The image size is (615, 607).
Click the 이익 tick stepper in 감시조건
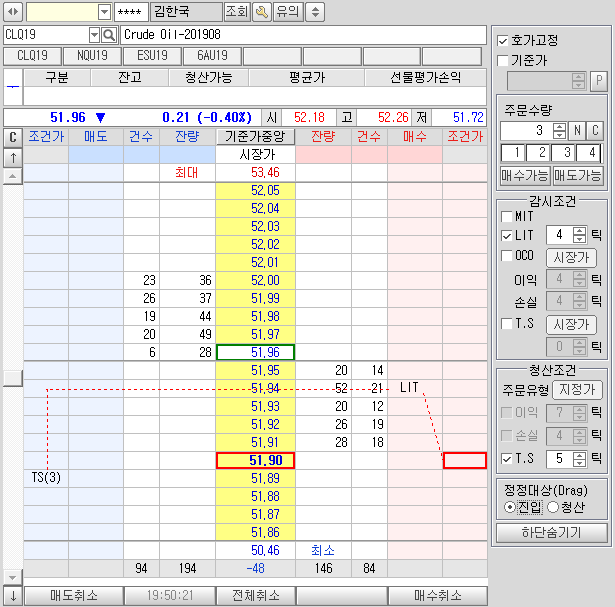[579, 279]
